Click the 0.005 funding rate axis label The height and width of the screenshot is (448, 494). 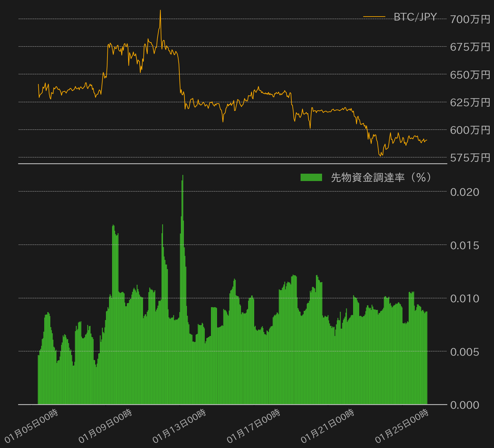pyautogui.click(x=465, y=352)
